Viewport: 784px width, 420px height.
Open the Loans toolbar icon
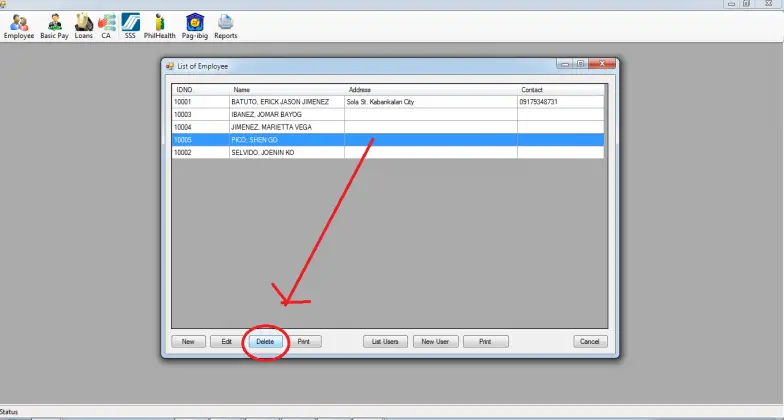(84, 26)
